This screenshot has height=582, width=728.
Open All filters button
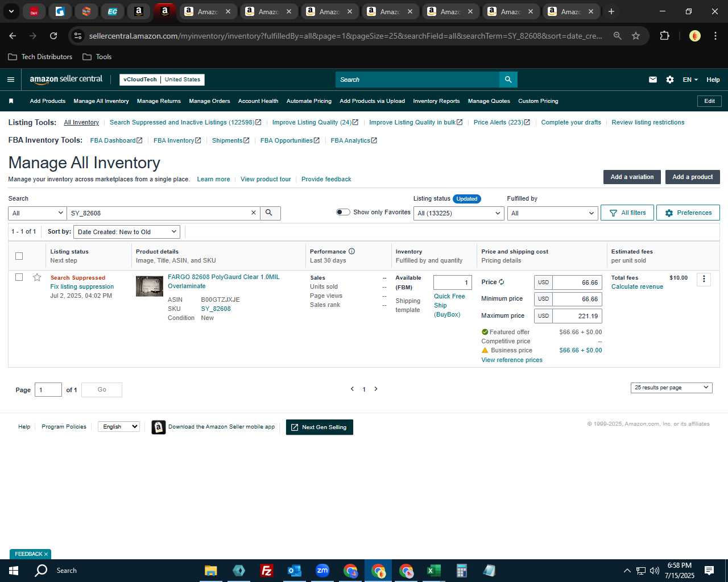click(627, 213)
